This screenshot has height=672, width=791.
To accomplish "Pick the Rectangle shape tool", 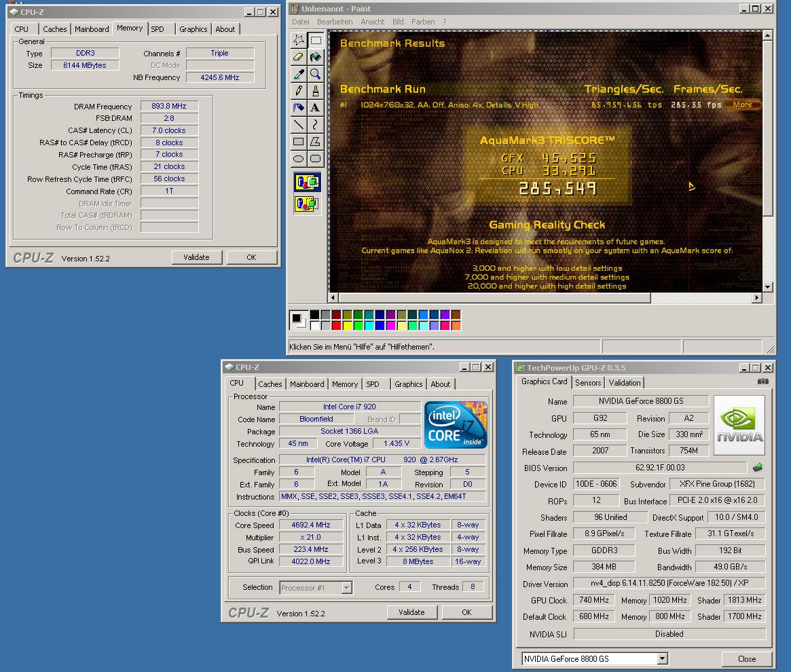I will click(299, 142).
